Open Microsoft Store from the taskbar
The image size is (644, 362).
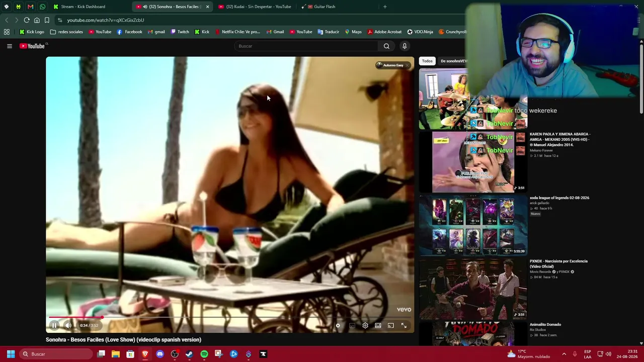[x=130, y=354]
